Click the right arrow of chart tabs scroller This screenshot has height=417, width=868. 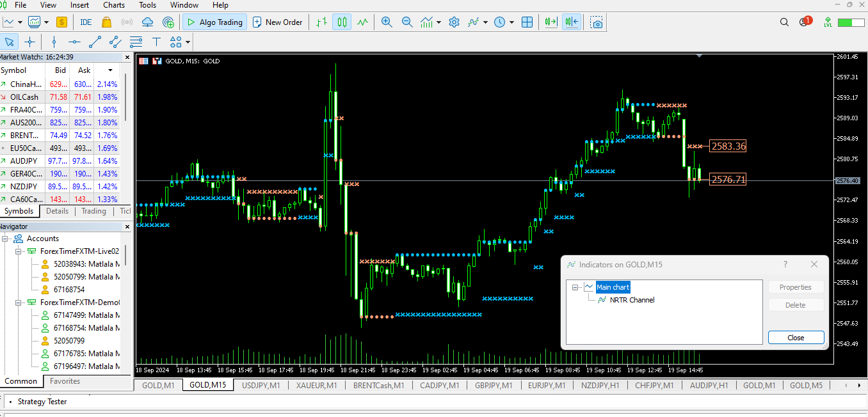pos(859,385)
